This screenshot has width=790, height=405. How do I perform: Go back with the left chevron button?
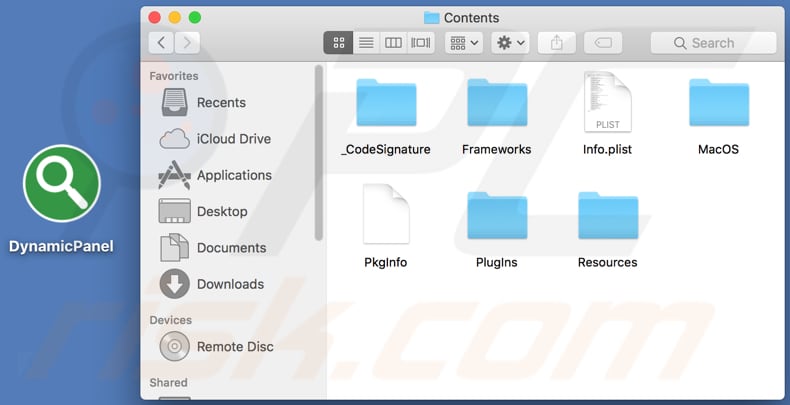coord(161,43)
